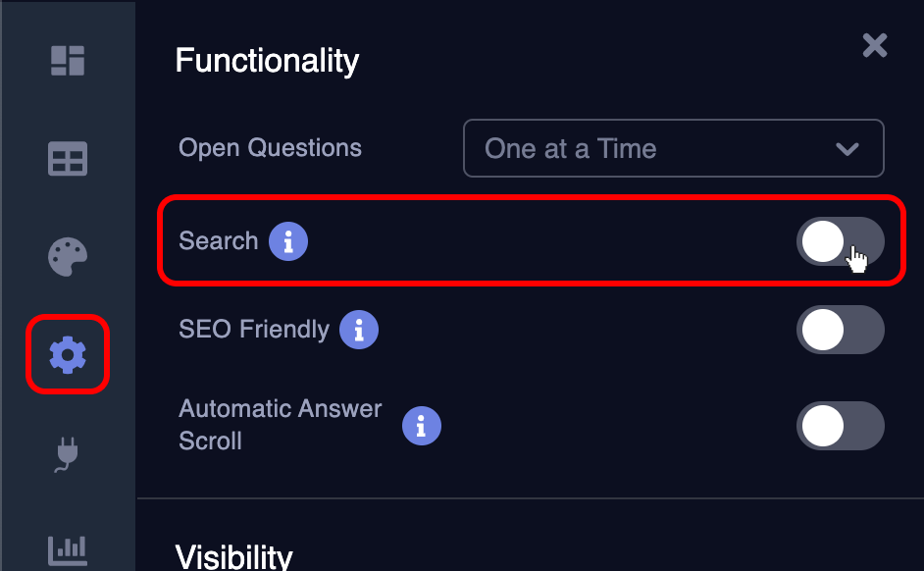Click the table grid icon in sidebar
Image resolution: width=924 pixels, height=571 pixels.
pos(68,159)
